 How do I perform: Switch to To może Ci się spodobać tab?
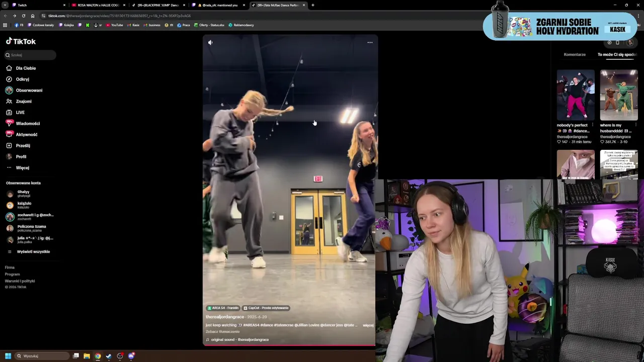pyautogui.click(x=617, y=55)
